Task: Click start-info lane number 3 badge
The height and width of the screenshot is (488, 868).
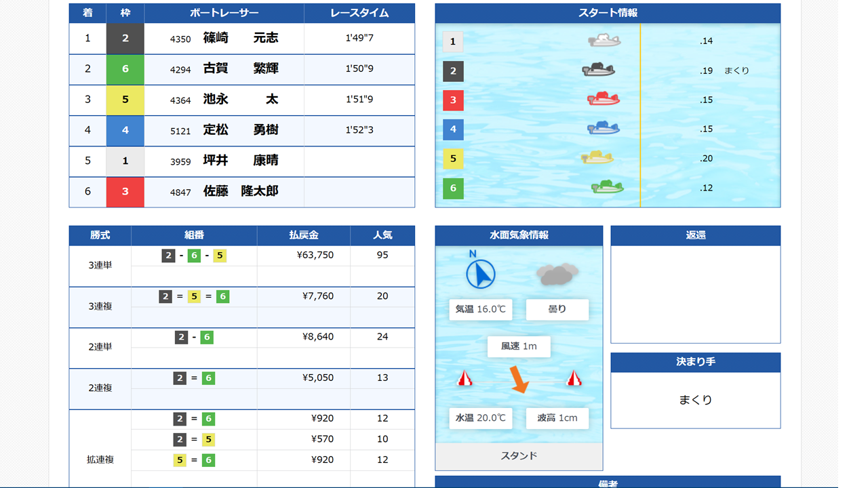Action: tap(453, 100)
